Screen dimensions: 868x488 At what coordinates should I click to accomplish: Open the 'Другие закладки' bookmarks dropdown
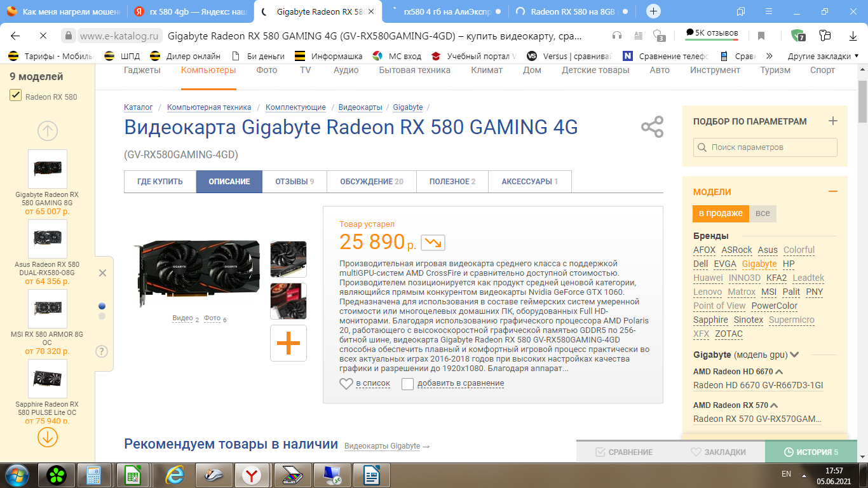[x=824, y=56]
